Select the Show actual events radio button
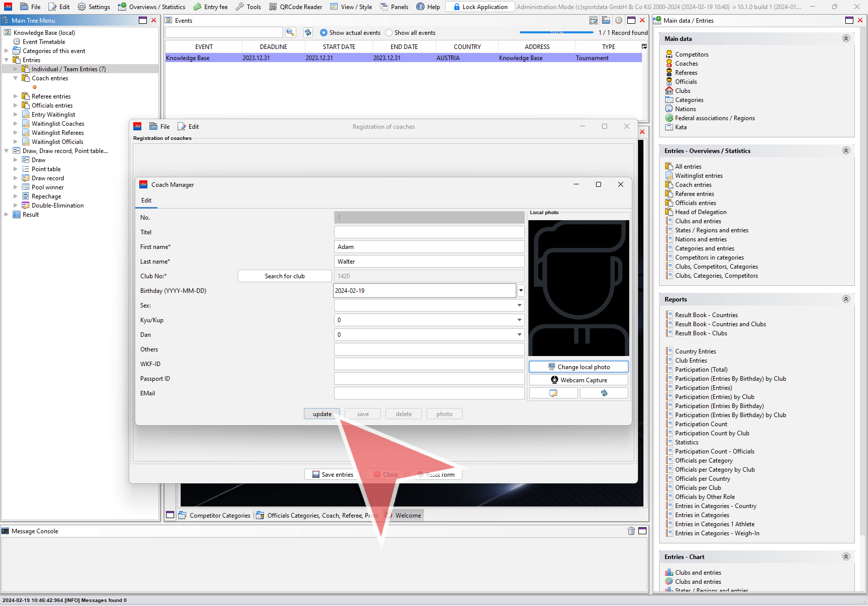 pyautogui.click(x=324, y=33)
